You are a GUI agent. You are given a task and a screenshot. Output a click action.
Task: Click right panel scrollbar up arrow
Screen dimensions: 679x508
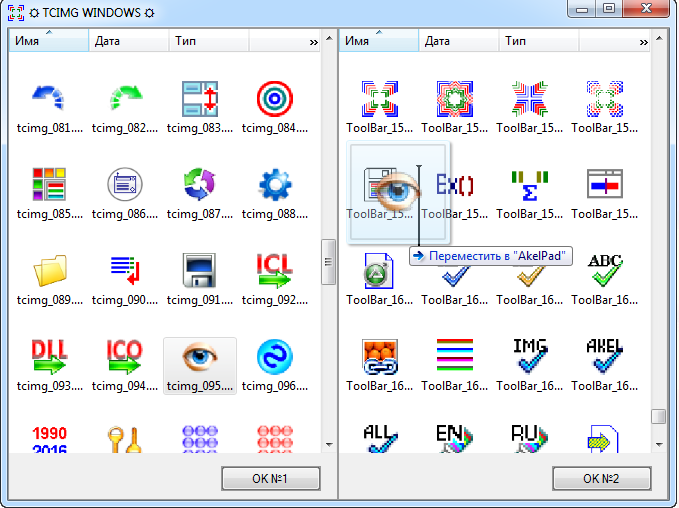pos(659,38)
